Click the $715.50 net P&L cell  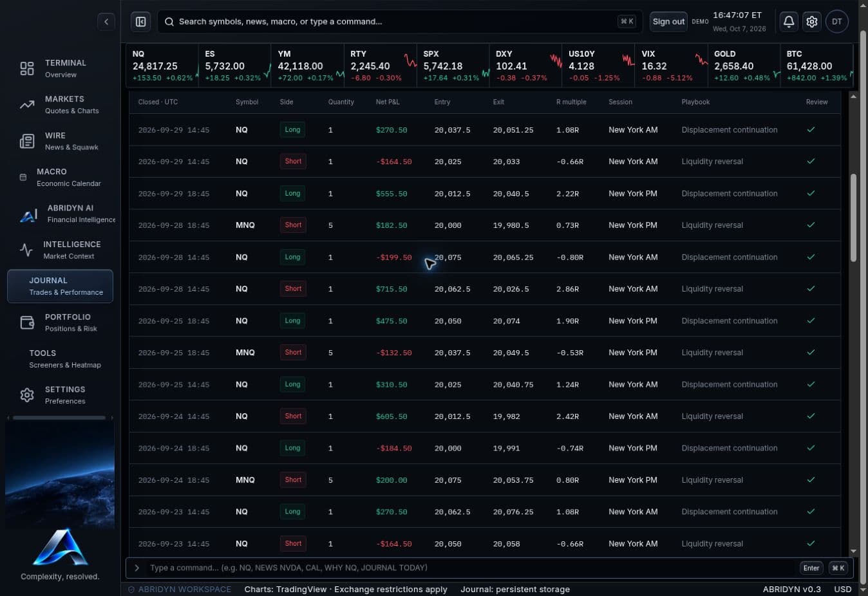click(392, 289)
